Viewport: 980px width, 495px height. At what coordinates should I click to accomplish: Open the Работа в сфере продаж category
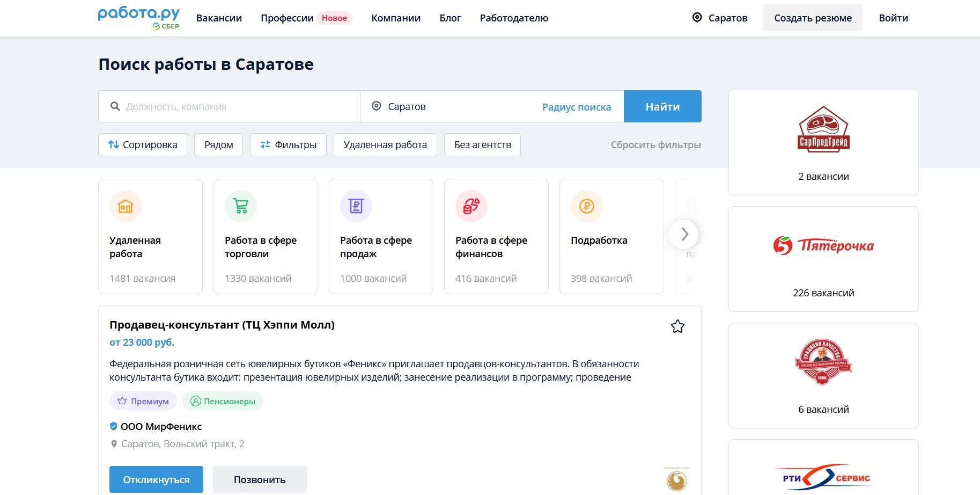click(376, 247)
